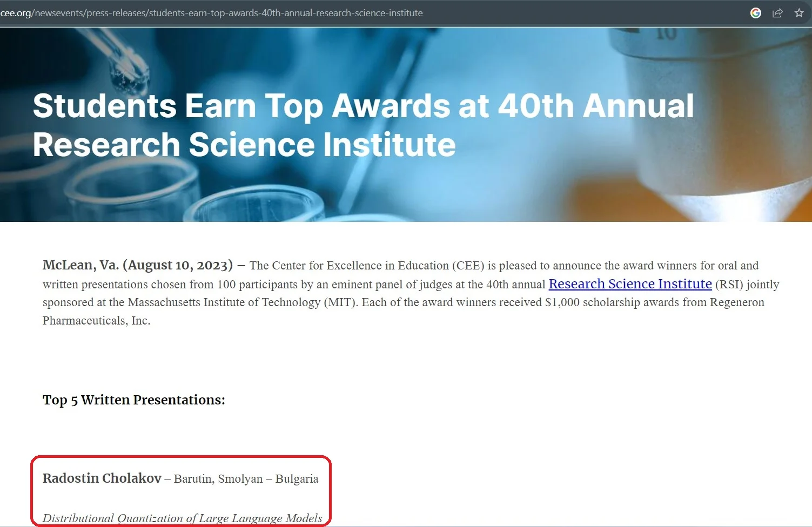Click the name 'Radostin Cholakov'
Screen dimensions: 812x527
pyautogui.click(x=102, y=478)
